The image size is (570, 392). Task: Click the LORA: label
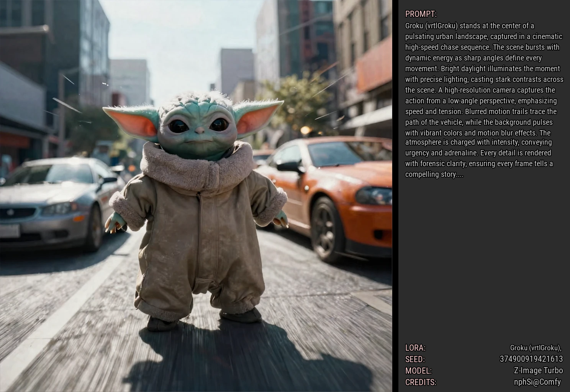click(x=415, y=348)
